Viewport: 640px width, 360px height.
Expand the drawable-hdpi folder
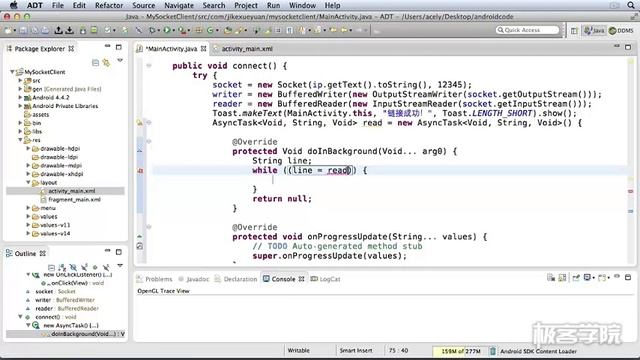point(28,148)
